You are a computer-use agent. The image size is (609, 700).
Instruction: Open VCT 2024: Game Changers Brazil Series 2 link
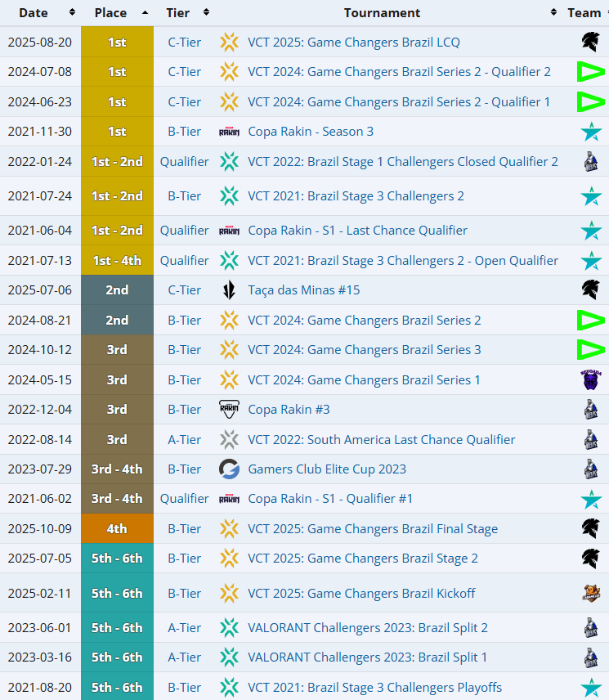click(365, 321)
